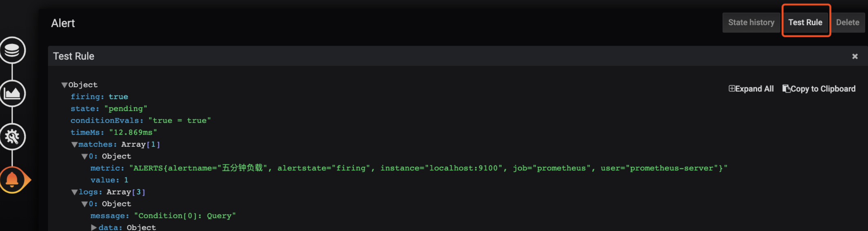Image resolution: width=868 pixels, height=231 pixels.
Task: Click the Expand All plus icon
Action: (732, 89)
